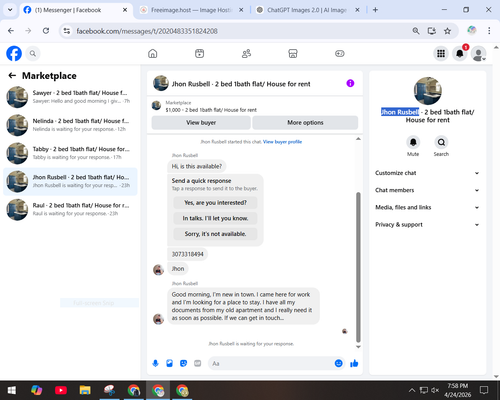Click the View buyer button
500x400 pixels.
[201, 122]
